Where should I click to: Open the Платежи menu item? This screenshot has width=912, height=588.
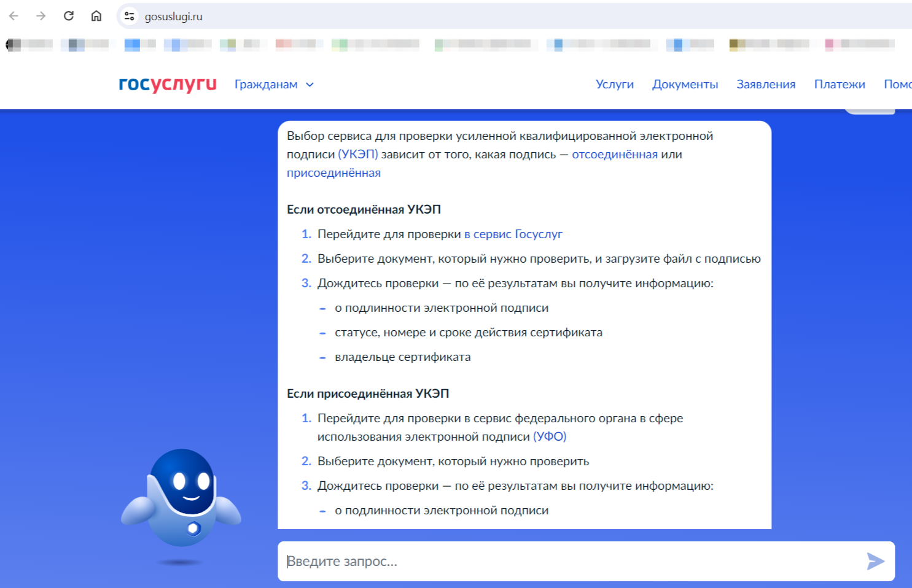tap(840, 84)
